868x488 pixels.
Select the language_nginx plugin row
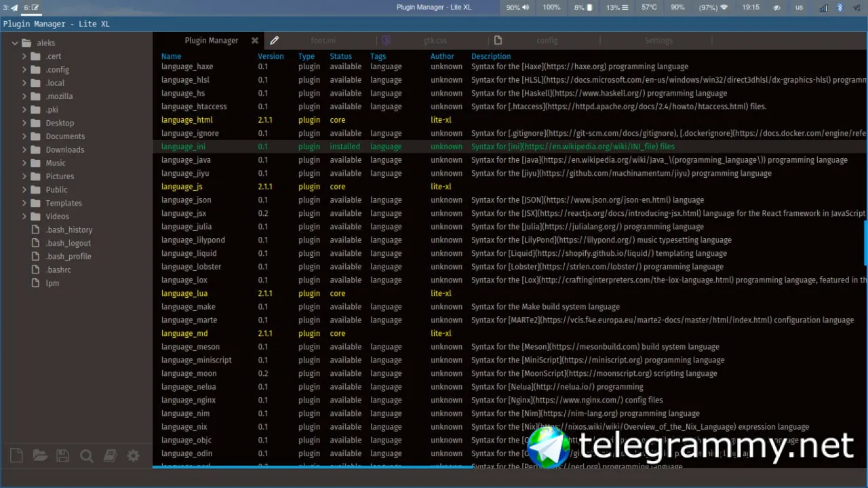(x=509, y=400)
